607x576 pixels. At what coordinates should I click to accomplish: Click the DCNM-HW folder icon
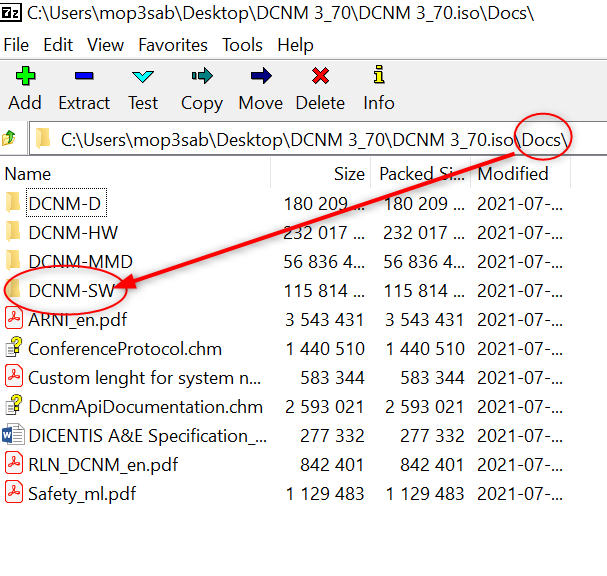coord(13,231)
